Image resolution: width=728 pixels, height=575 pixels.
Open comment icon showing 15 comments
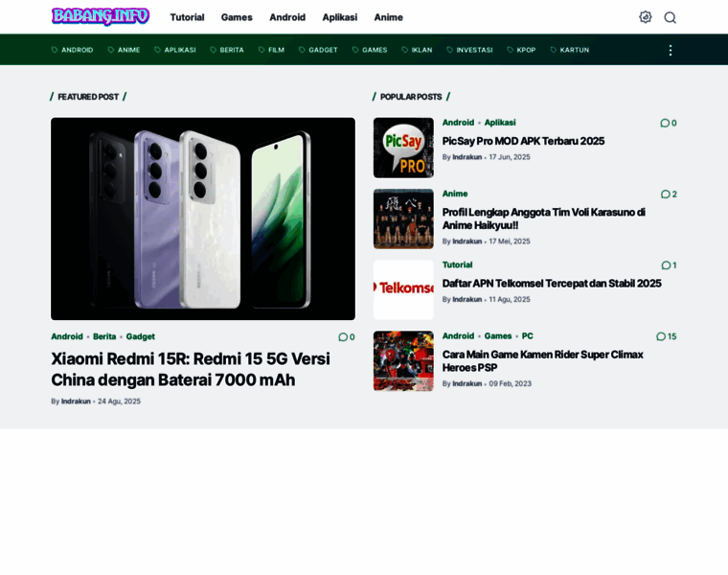(x=667, y=336)
